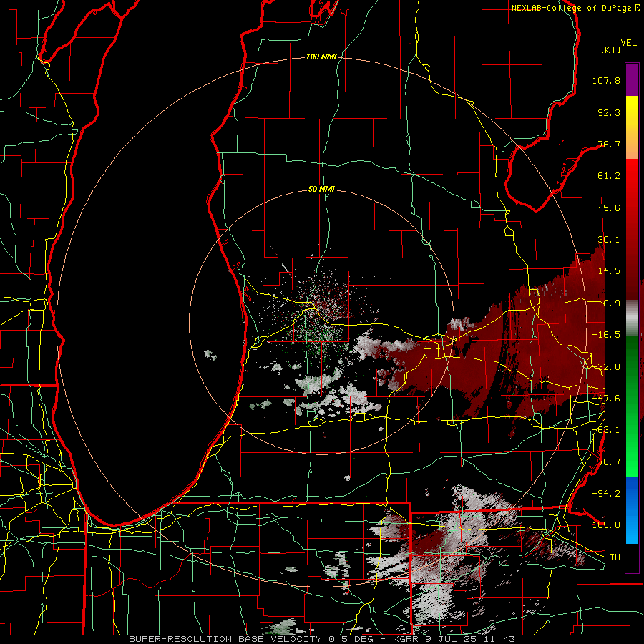The image size is (644, 644).
Task: Click the -94.2 velocity scale value
Action: coord(606,493)
